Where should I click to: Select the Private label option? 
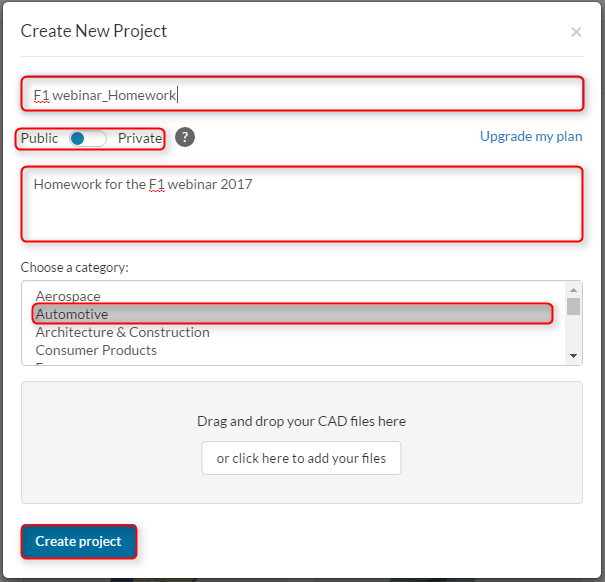(139, 138)
